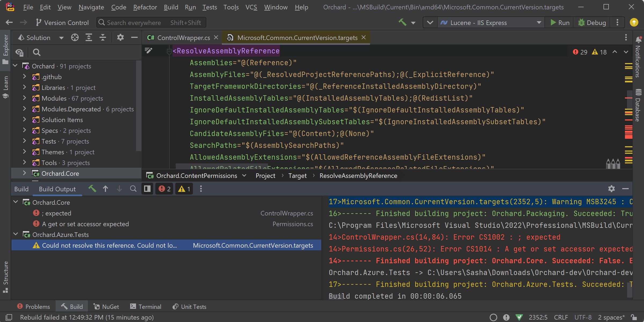Image resolution: width=644 pixels, height=322 pixels.
Task: Click the rebuild hammer in Build panel
Action: pyautogui.click(x=92, y=189)
